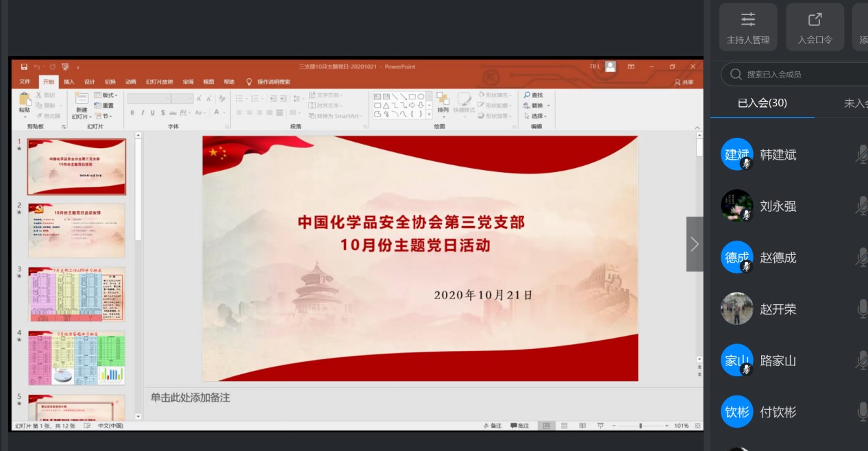Image resolution: width=868 pixels, height=451 pixels.
Task: Open Host Management (主持人管理) in meeting panel
Action: pos(748,27)
